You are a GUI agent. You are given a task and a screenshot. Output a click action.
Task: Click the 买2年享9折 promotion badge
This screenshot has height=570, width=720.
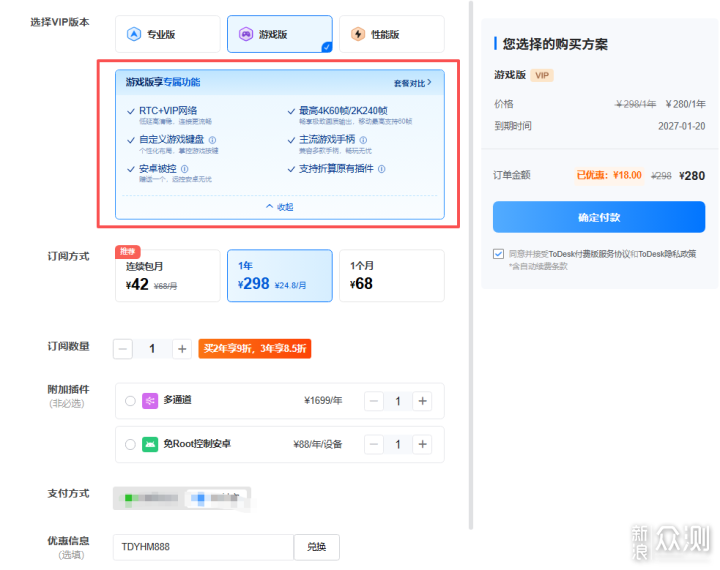coord(255,349)
